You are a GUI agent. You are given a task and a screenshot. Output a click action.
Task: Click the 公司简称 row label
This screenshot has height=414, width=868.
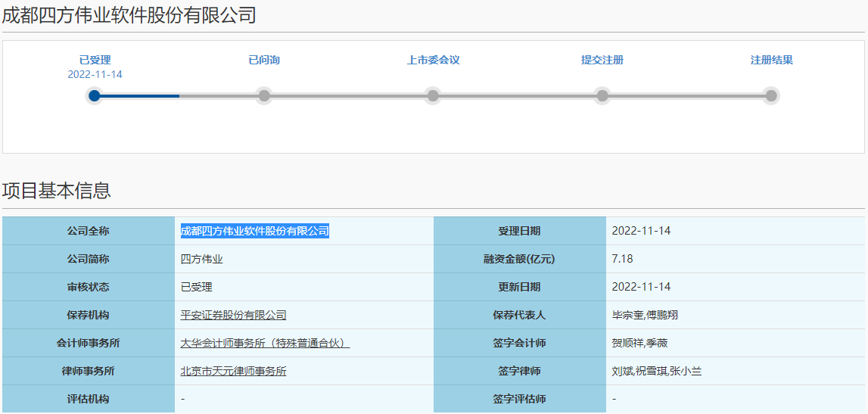click(x=88, y=259)
